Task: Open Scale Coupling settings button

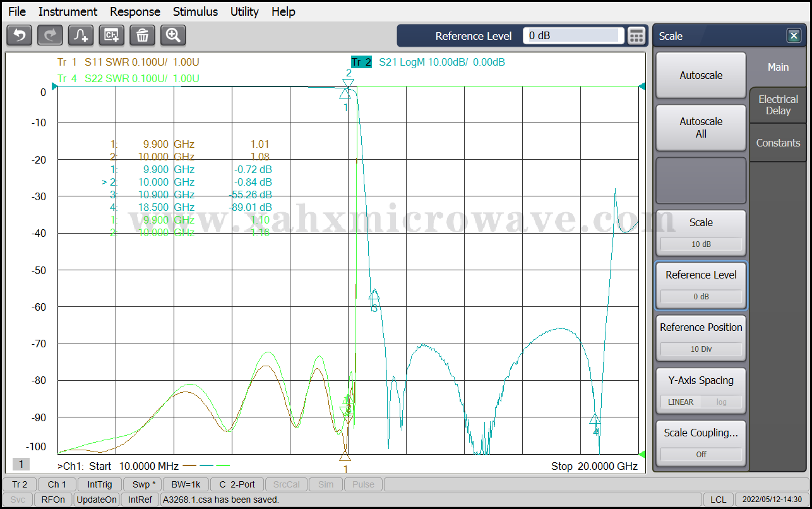Action: click(x=701, y=443)
